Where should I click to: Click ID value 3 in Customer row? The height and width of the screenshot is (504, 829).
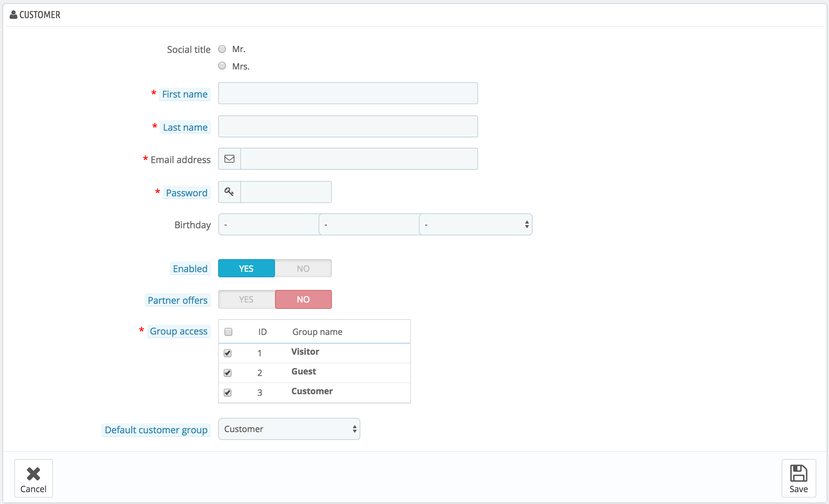260,393
